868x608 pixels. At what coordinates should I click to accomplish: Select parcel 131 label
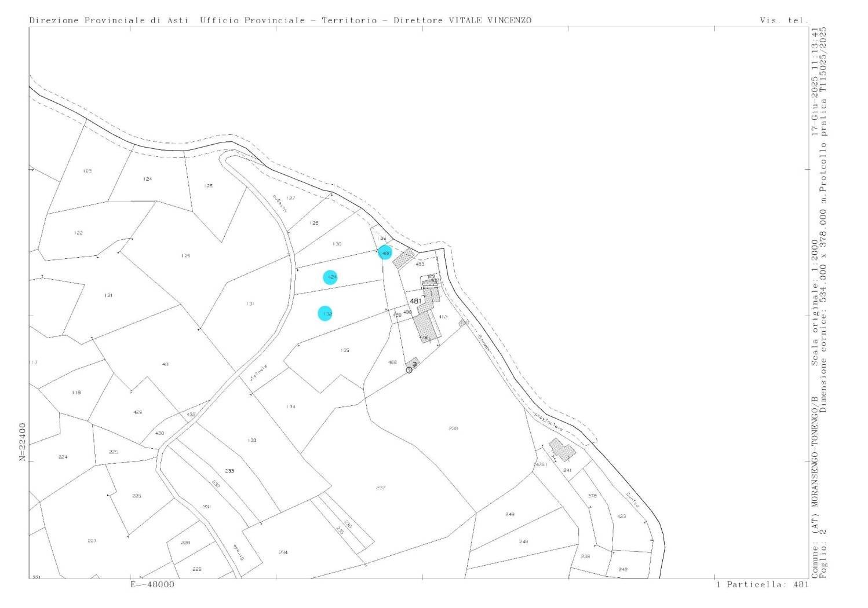[x=250, y=303]
